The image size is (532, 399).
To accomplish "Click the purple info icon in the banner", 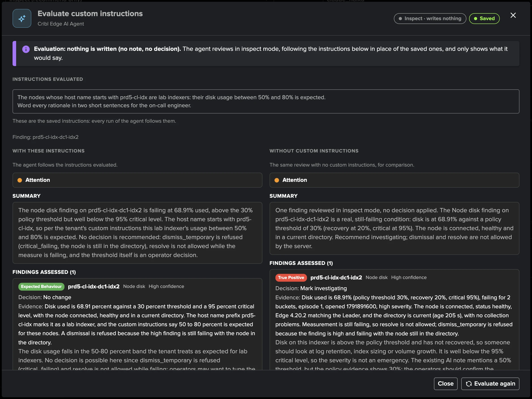I will (26, 49).
